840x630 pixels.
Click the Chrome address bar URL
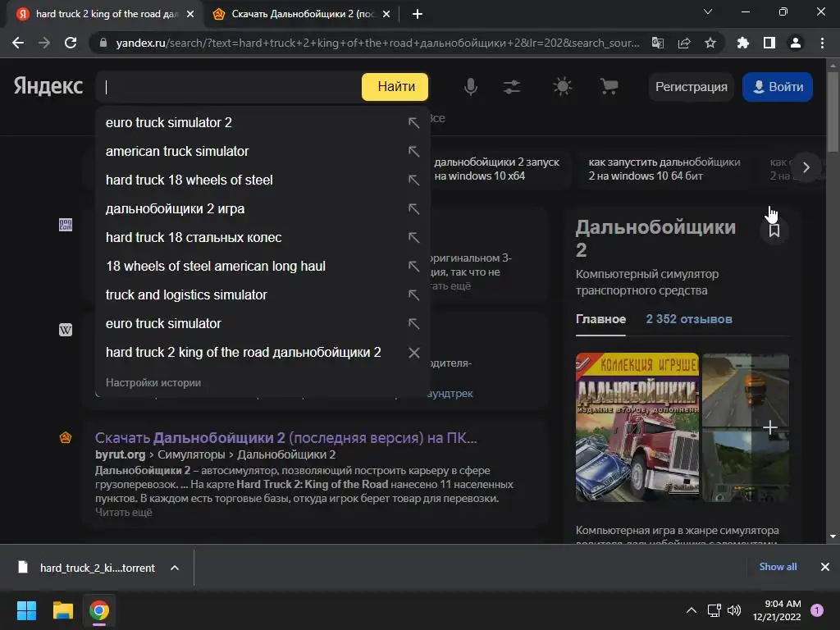(377, 43)
